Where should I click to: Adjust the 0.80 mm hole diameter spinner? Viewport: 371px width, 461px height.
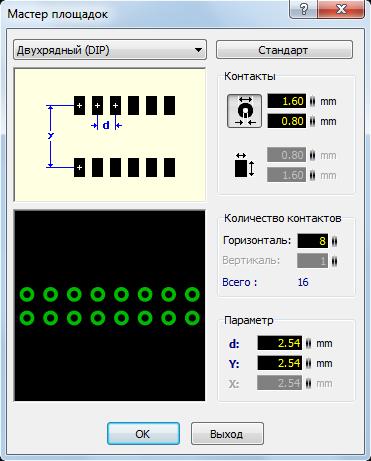tap(312, 121)
